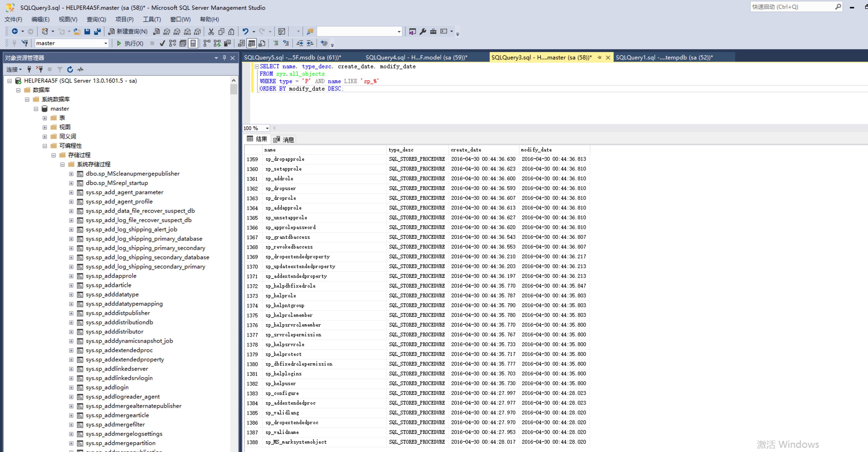Click the MDX query icon
The width and height of the screenshot is (868, 452).
[167, 31]
